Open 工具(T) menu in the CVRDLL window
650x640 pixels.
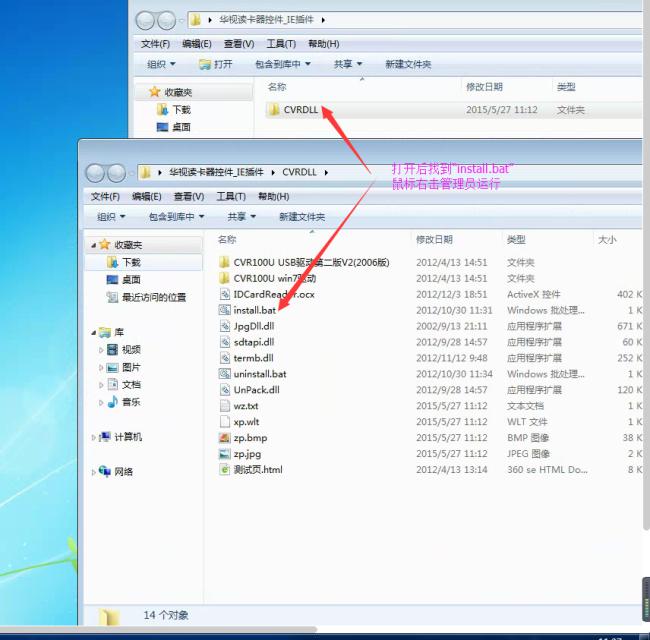pyautogui.click(x=230, y=196)
